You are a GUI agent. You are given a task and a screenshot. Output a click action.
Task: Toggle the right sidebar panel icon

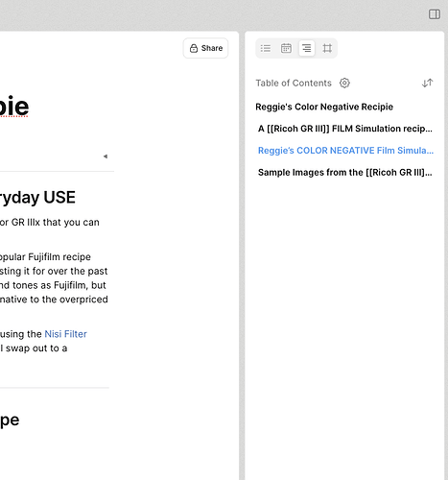435,14
